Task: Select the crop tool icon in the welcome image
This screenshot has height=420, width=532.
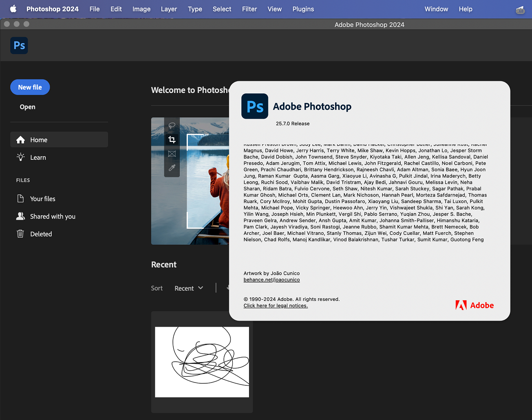Action: tap(172, 140)
